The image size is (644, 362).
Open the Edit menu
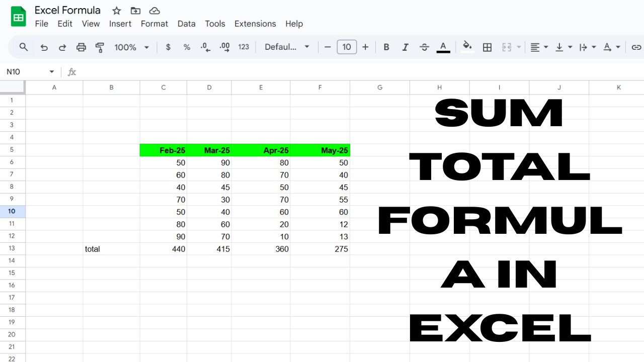[x=65, y=24]
